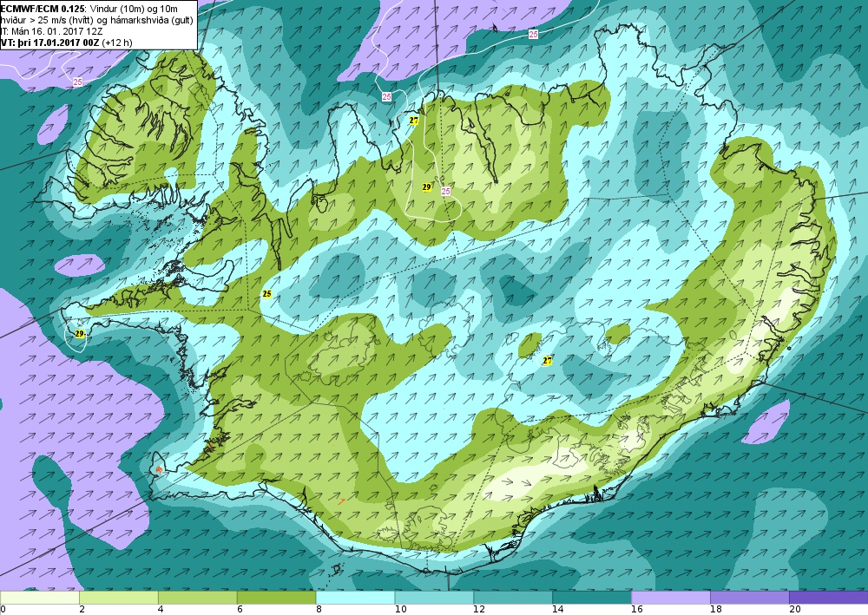Click the header line 'ECMWF/ECM 0.125: Vindur (10m) og 10m'
The height and width of the screenshot is (615, 868).
pyautogui.click(x=89, y=9)
